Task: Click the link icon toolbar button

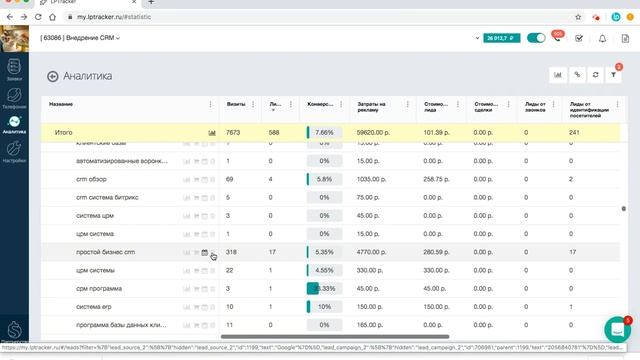Action: pyautogui.click(x=577, y=75)
